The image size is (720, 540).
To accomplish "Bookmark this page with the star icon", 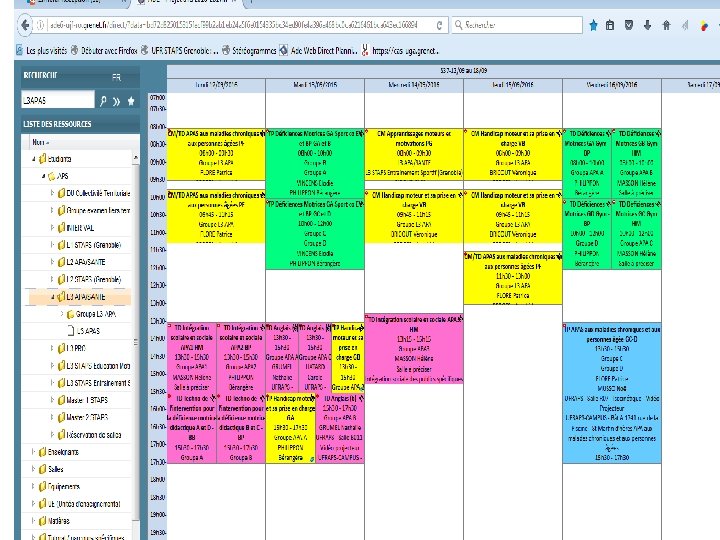I will tap(593, 25).
